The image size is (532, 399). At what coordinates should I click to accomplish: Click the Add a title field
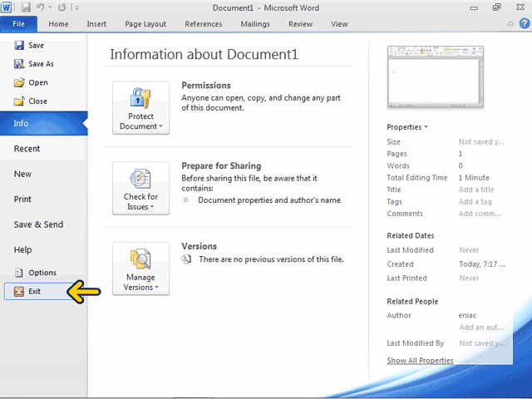[x=476, y=190]
